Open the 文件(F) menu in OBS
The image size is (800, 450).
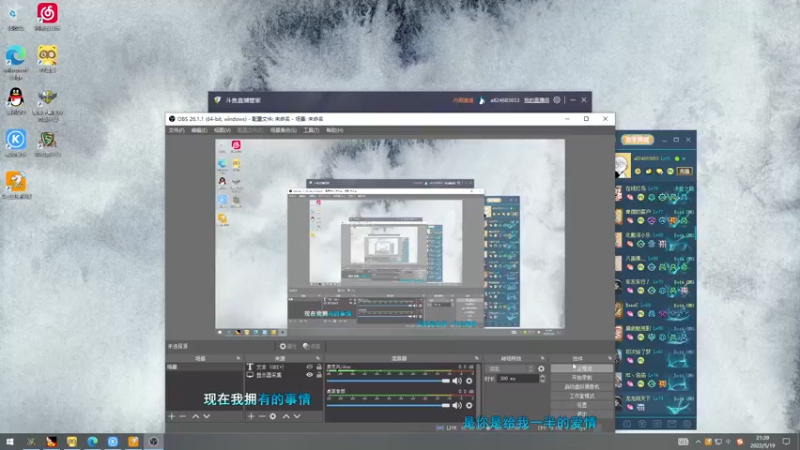coord(177,131)
